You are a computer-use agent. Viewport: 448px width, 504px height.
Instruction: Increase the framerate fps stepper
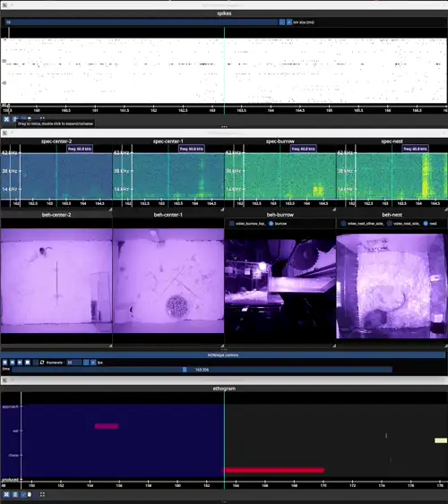[93, 363]
